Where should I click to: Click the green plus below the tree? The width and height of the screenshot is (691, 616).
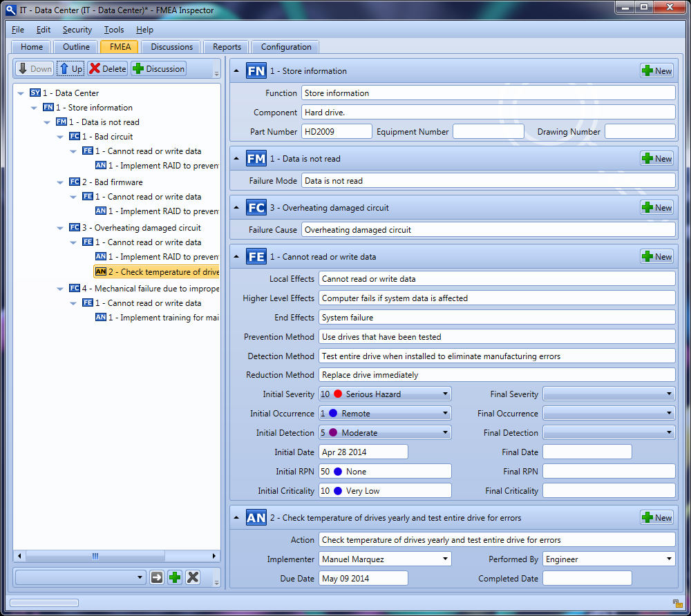coord(175,577)
